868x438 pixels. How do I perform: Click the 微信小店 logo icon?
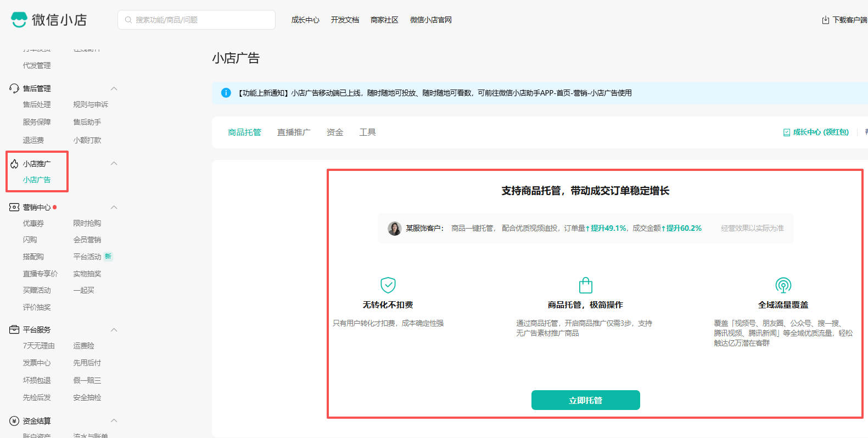tap(19, 20)
